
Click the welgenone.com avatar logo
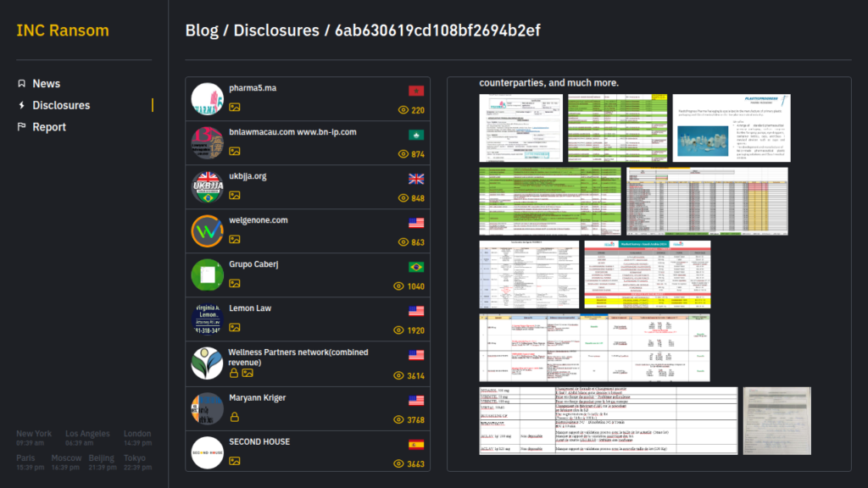pos(207,230)
